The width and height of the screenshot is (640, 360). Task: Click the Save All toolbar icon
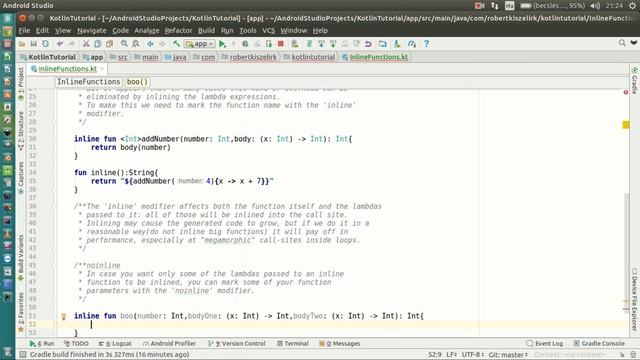coord(33,44)
